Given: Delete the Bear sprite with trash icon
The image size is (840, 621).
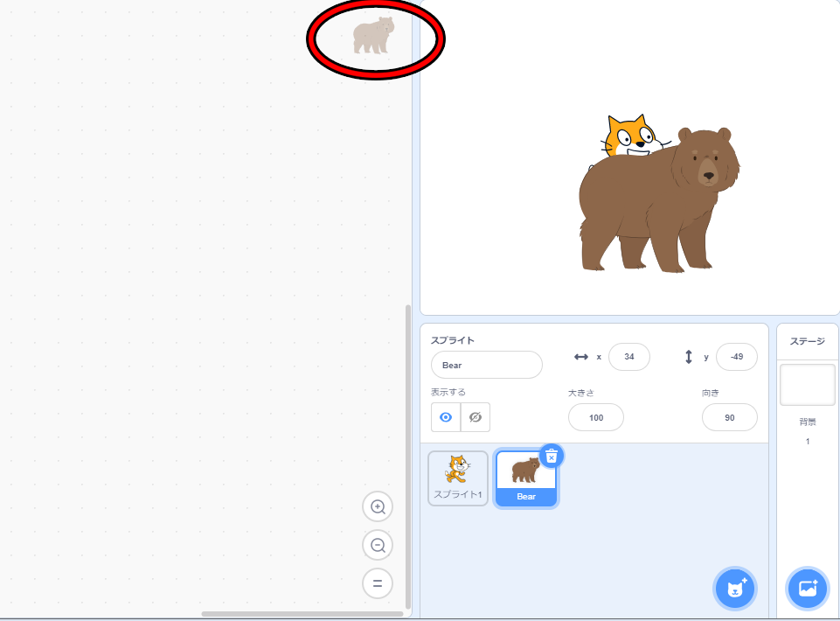Looking at the screenshot, I should 552,457.
